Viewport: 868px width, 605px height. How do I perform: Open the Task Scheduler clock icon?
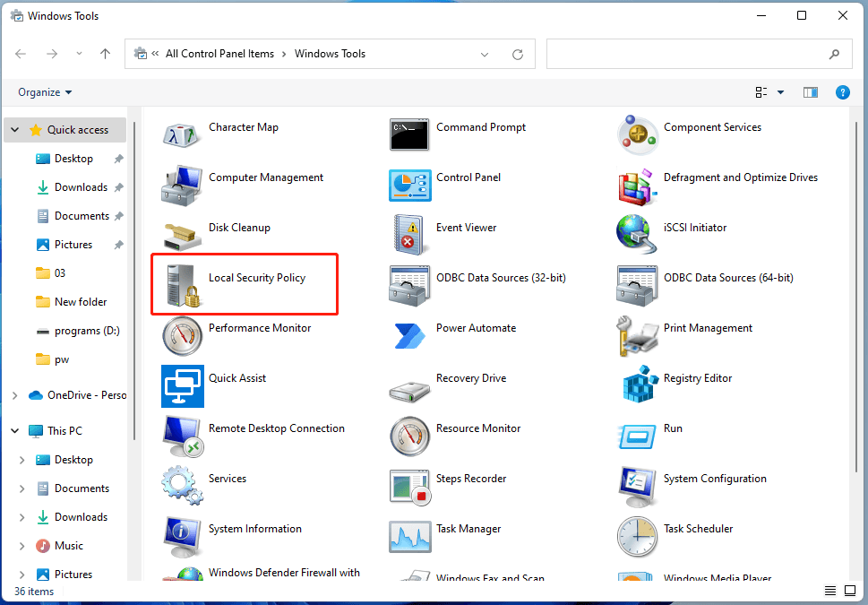(637, 537)
